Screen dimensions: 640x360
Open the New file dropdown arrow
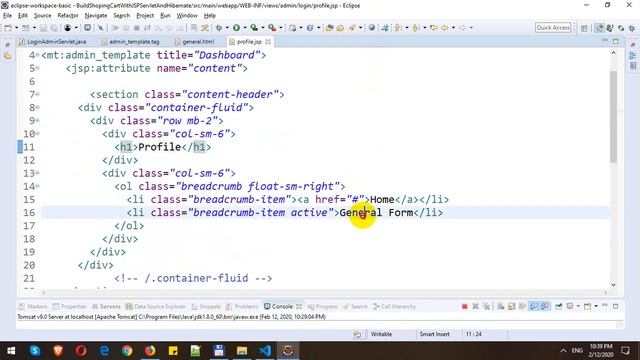[x=17, y=28]
